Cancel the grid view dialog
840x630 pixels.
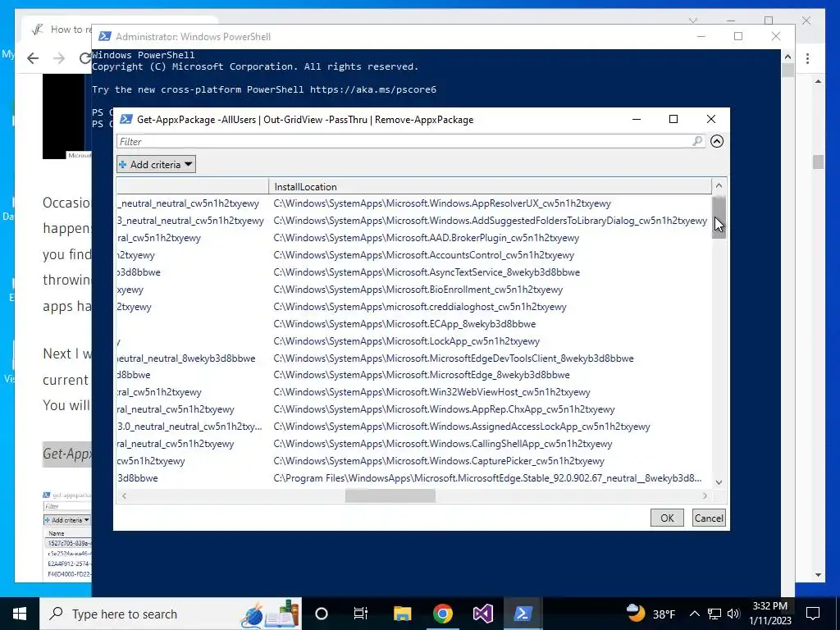coord(709,518)
